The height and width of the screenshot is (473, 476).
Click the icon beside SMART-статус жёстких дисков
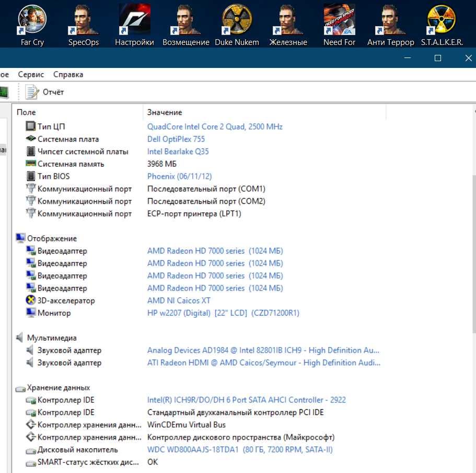pyautogui.click(x=31, y=463)
